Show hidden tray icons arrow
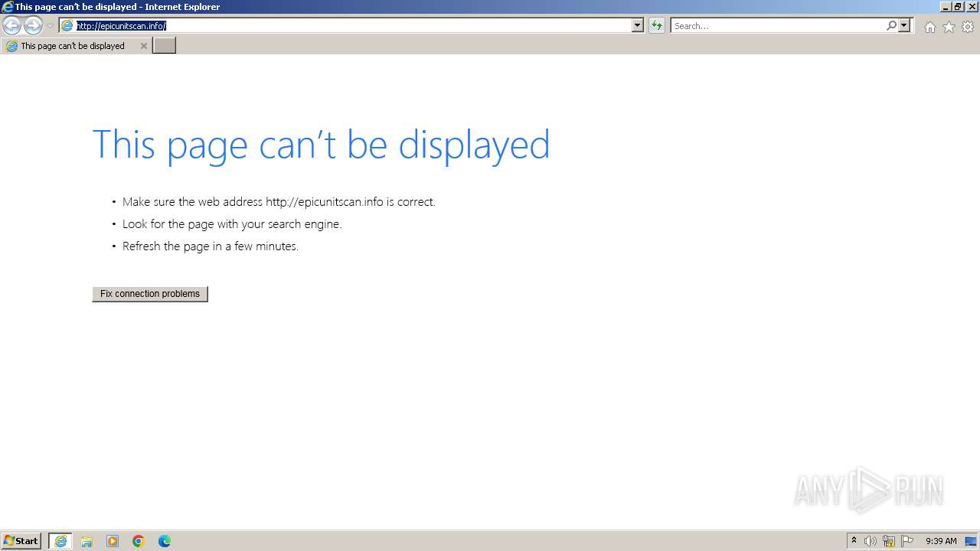 pyautogui.click(x=854, y=541)
